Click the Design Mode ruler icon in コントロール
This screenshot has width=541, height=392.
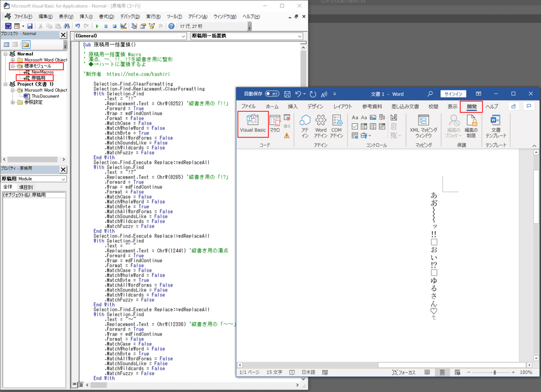[x=394, y=118]
